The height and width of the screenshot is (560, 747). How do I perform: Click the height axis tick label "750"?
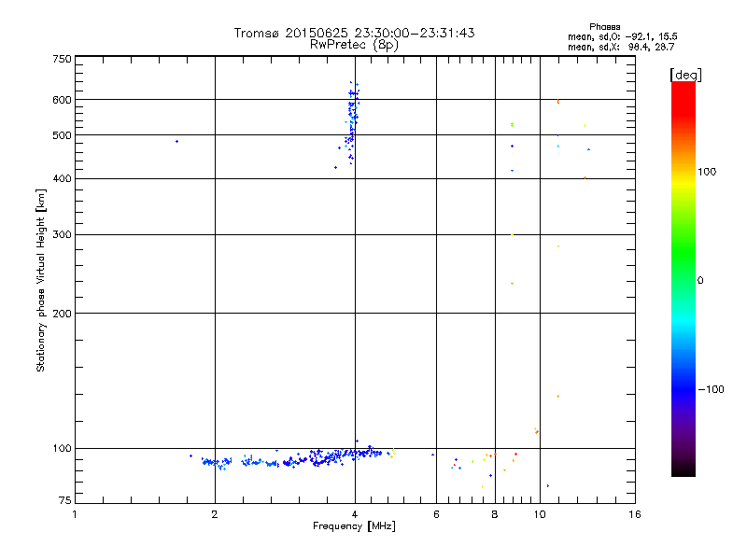[62, 60]
